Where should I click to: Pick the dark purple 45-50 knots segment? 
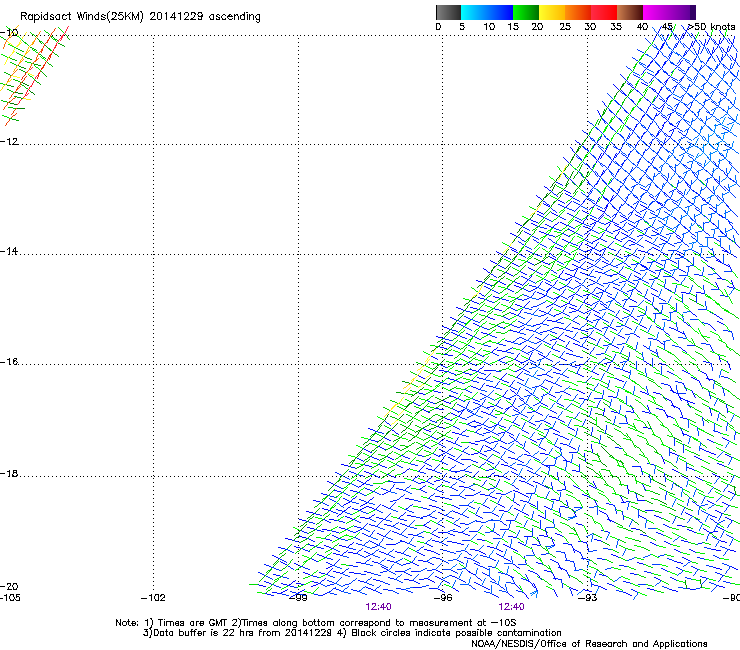(x=682, y=12)
